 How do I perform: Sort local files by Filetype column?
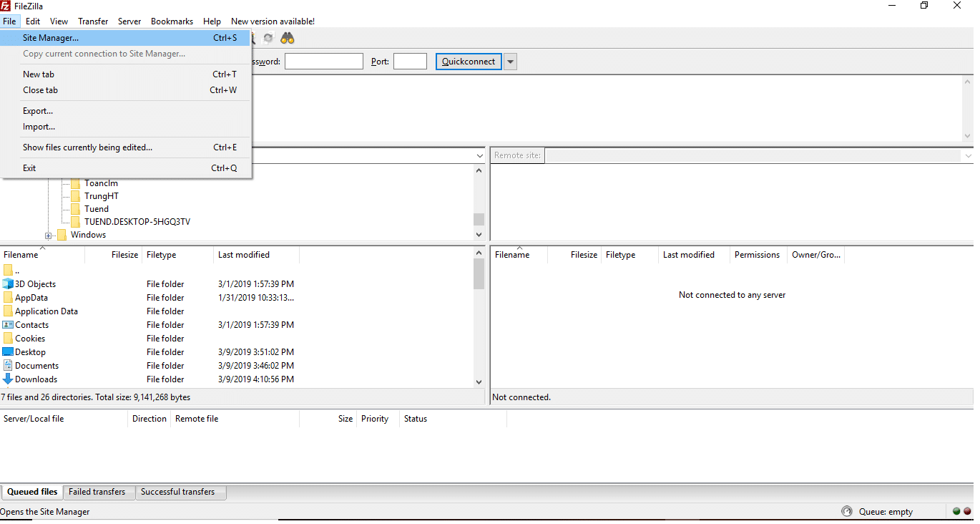(x=178, y=255)
